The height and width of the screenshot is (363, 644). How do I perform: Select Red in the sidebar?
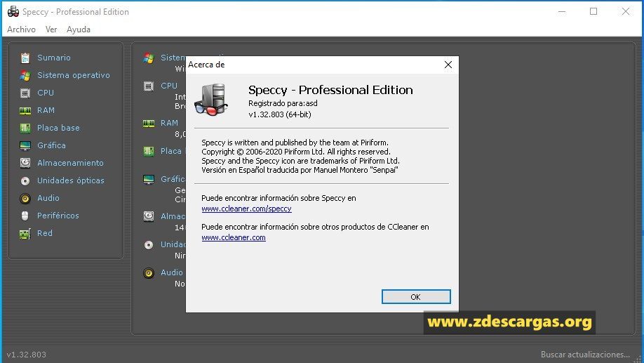point(45,233)
